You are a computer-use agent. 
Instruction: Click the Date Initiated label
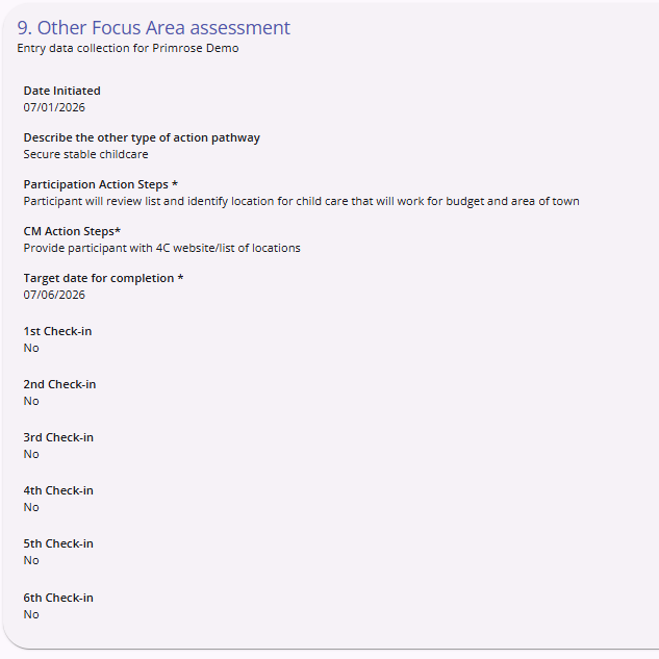click(x=62, y=91)
